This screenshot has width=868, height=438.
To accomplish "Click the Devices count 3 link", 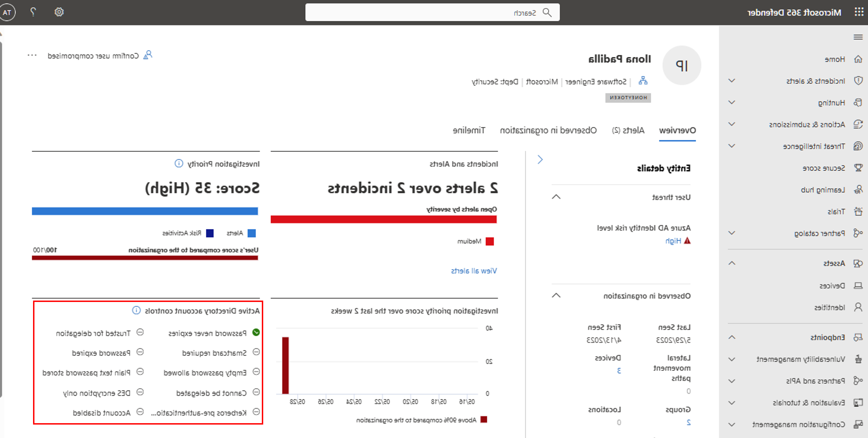I will [619, 371].
